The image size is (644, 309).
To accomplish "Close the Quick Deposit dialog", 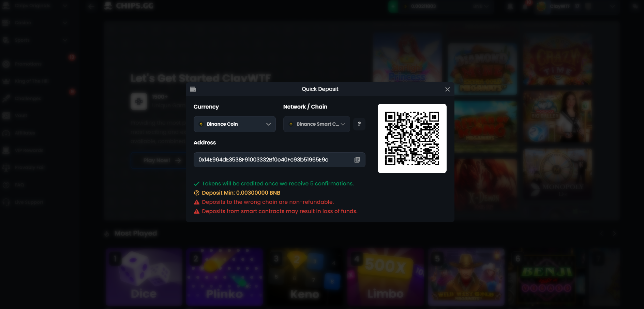I will pos(447,89).
